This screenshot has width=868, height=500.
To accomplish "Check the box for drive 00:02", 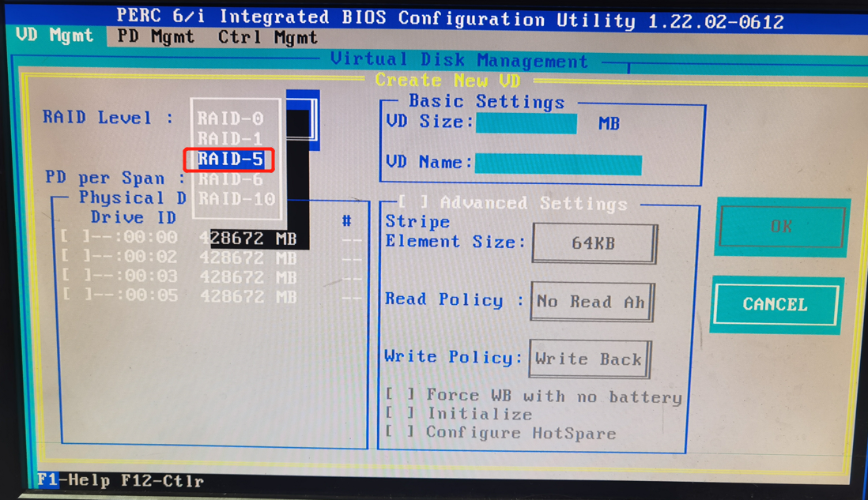I will [x=75, y=257].
